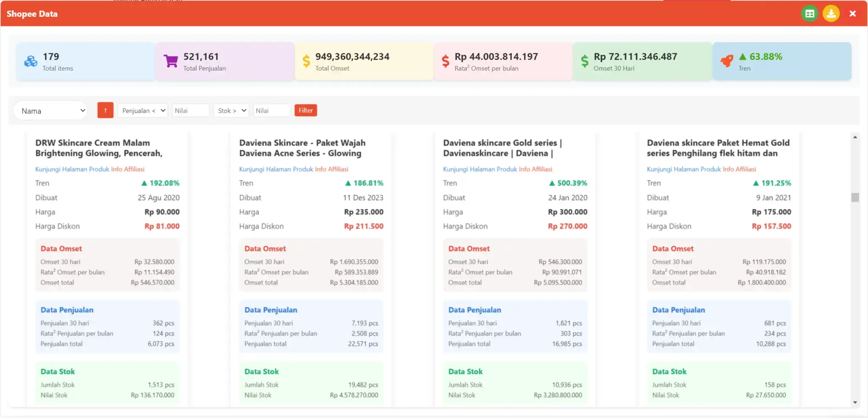Click the 16,985 pcs Penjualan total value
This screenshot has width=868, height=418.
click(x=567, y=344)
